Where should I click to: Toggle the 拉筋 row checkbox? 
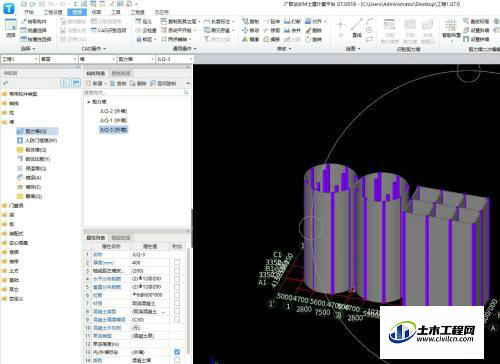pos(177,295)
